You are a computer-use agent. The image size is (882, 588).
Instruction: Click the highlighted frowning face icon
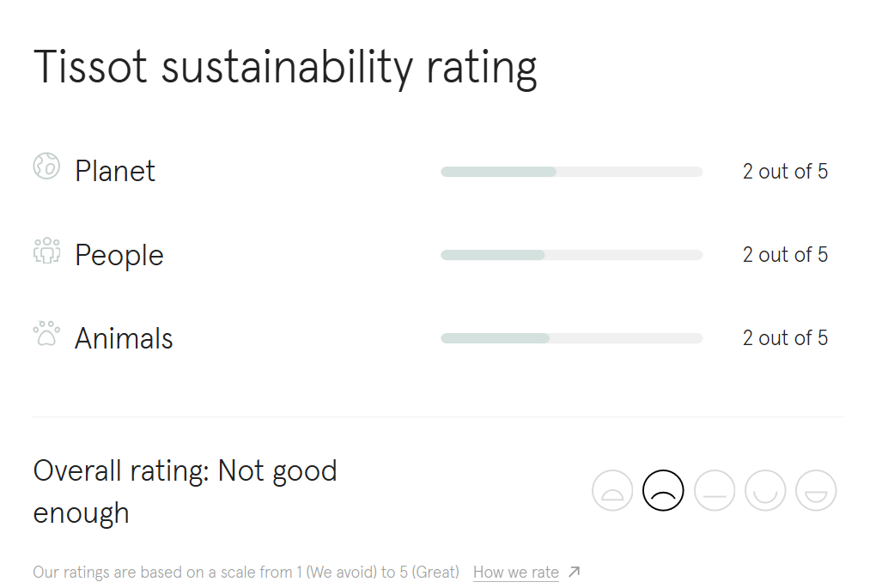tap(663, 491)
